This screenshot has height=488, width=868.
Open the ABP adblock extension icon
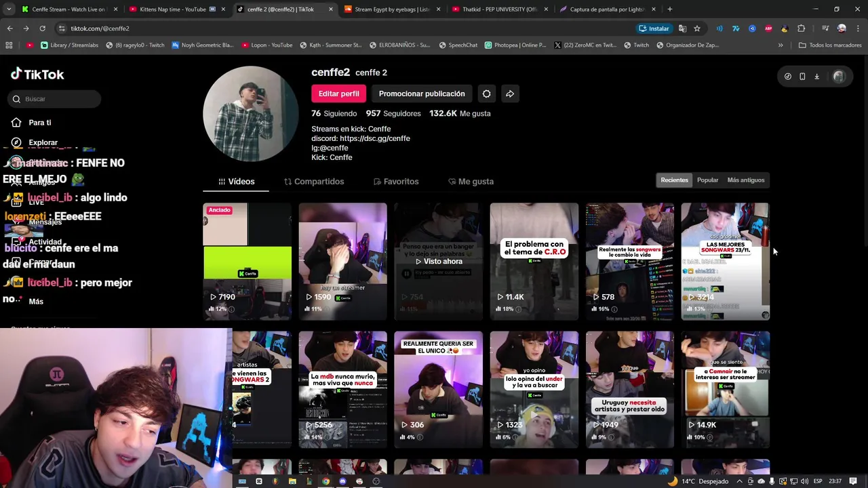(x=768, y=28)
